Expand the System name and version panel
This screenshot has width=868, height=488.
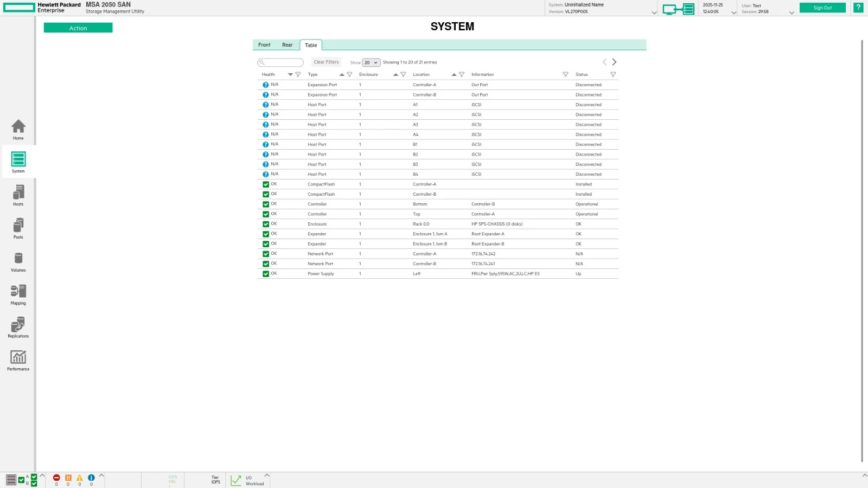[654, 12]
